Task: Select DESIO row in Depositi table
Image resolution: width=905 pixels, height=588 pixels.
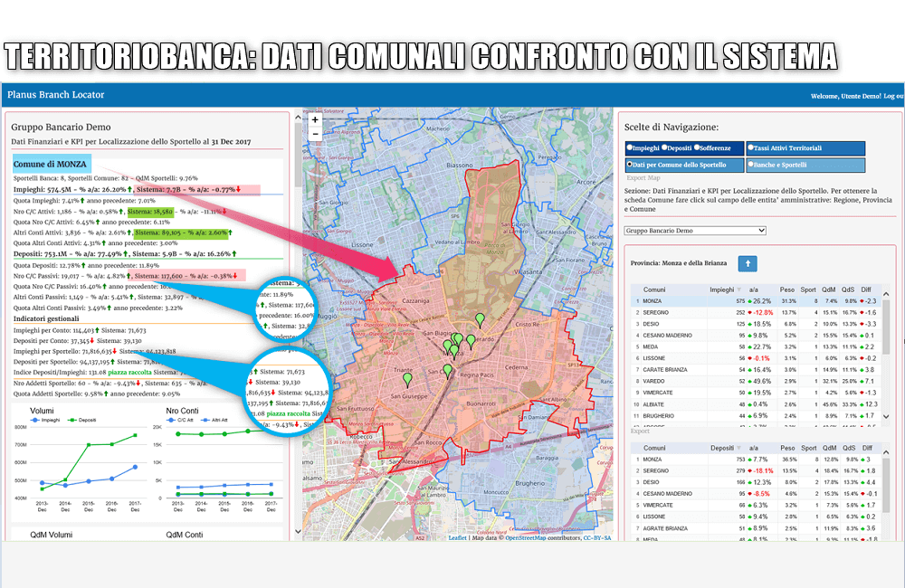Action: click(755, 482)
